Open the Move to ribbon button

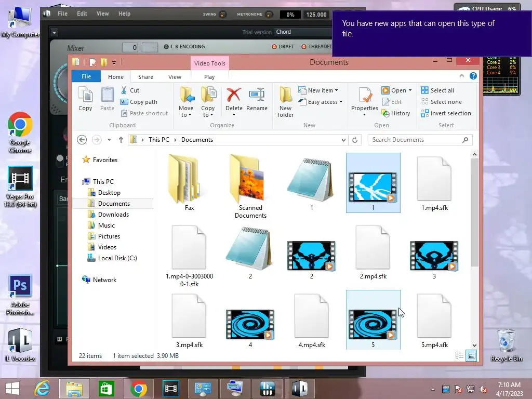click(186, 102)
